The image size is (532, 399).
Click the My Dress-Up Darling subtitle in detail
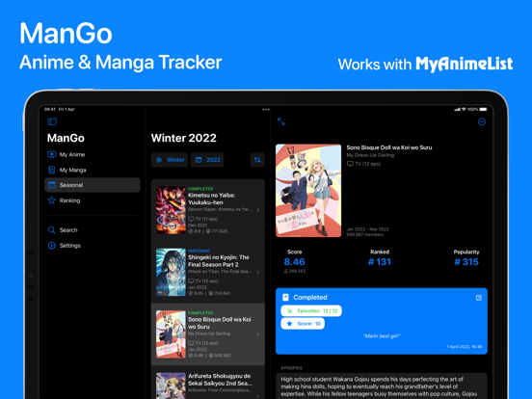(370, 155)
